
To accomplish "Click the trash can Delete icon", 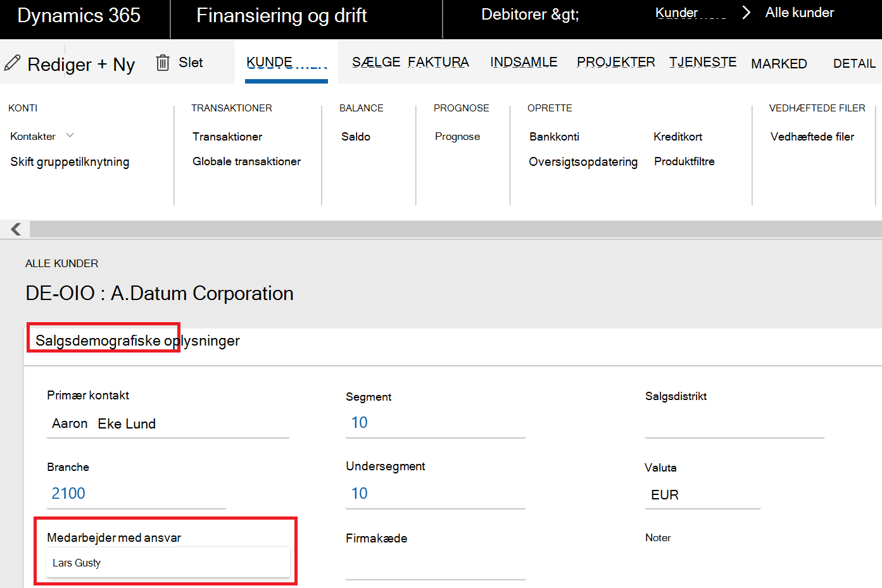I will pos(163,62).
